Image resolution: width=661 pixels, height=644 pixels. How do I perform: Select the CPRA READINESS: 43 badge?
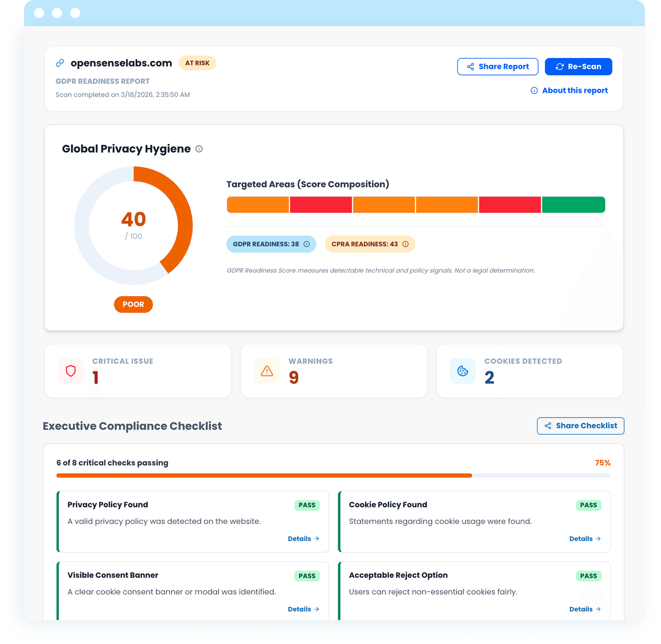click(370, 244)
